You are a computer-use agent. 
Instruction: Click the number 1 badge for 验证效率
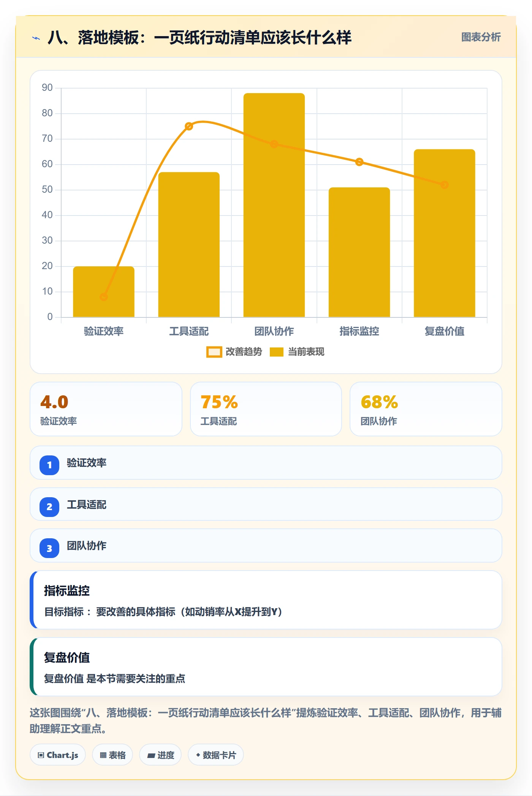coord(49,465)
